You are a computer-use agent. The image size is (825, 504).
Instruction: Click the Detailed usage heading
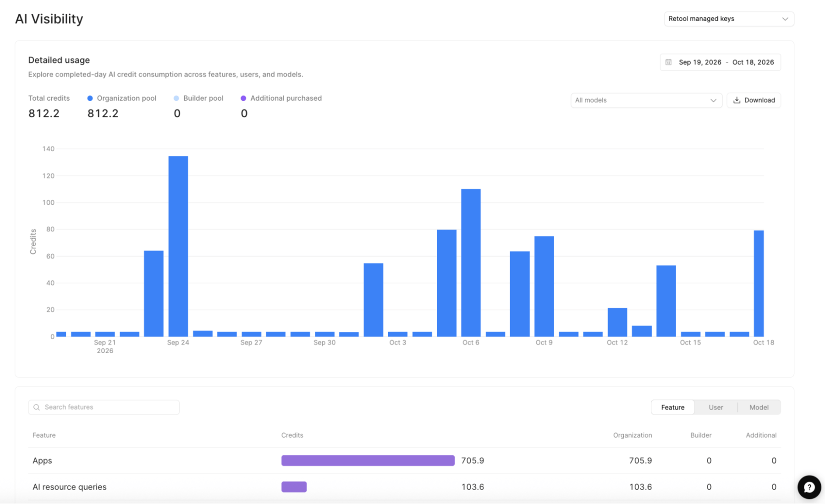pyautogui.click(x=59, y=60)
